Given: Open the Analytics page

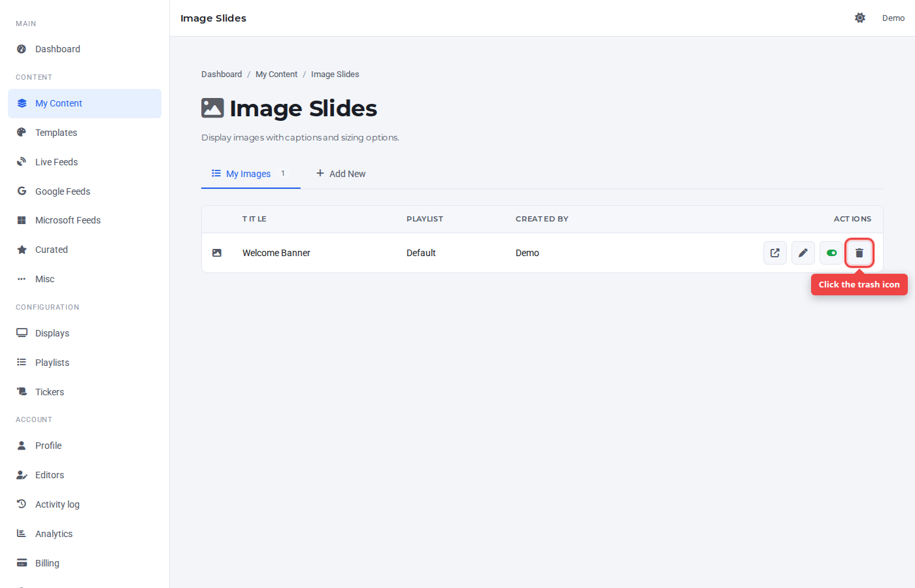Looking at the screenshot, I should [85, 534].
